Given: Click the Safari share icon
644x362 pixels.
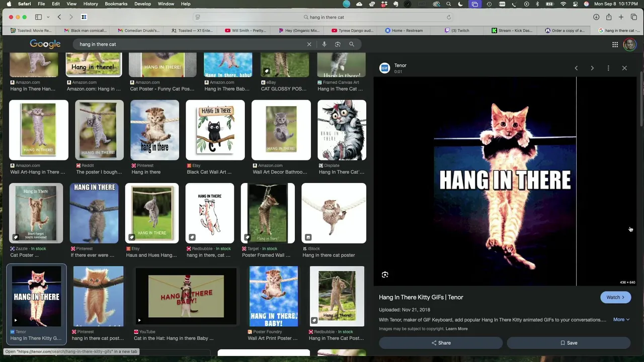Looking at the screenshot, I should tap(609, 17).
